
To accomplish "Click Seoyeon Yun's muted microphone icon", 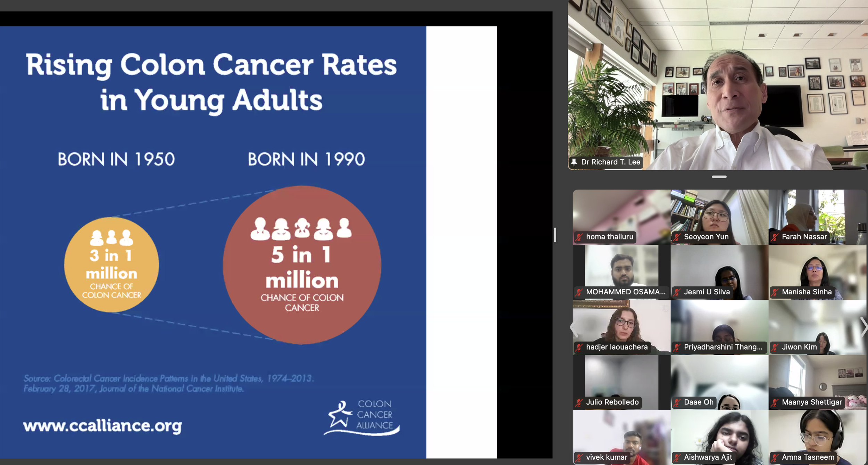I will tap(677, 237).
